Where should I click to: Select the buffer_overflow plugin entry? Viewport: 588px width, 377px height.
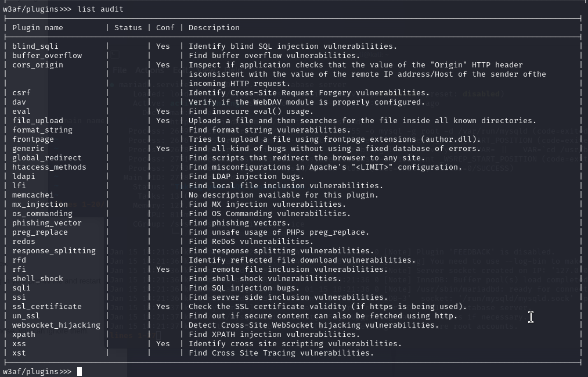point(47,56)
